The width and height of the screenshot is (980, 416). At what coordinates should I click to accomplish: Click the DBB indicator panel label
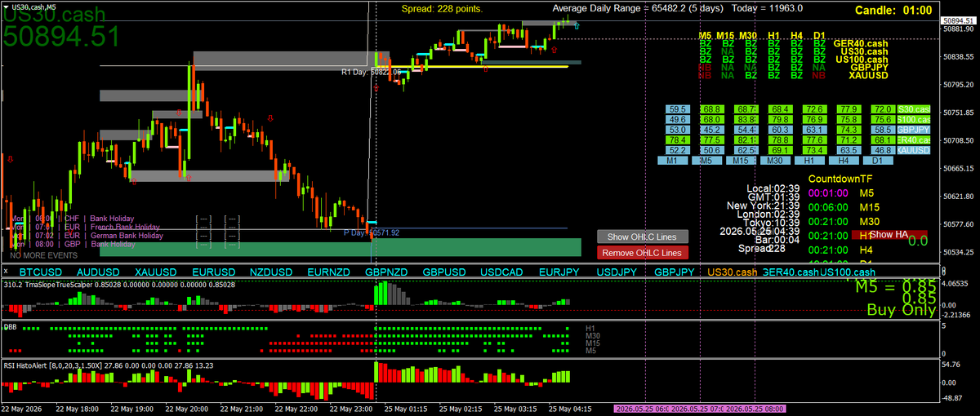(11, 325)
